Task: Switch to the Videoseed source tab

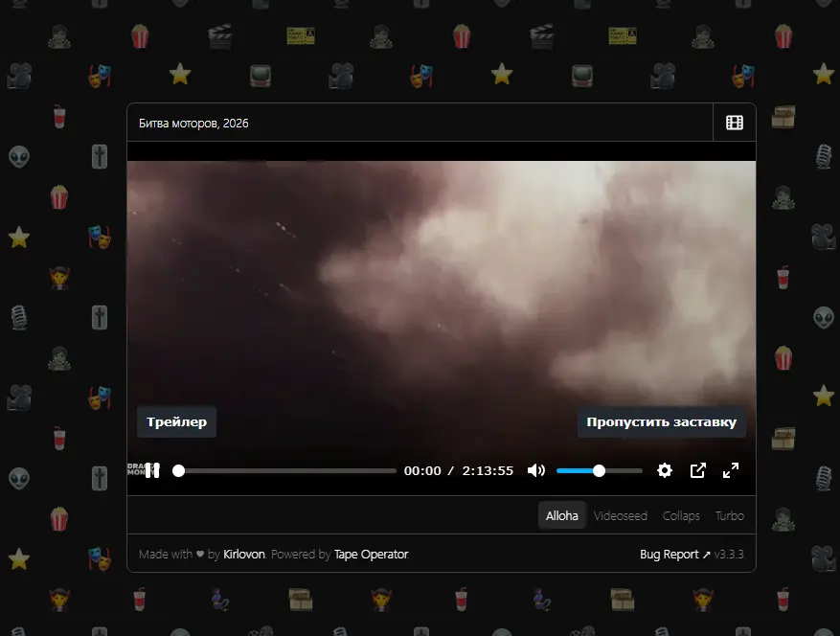Action: tap(621, 515)
